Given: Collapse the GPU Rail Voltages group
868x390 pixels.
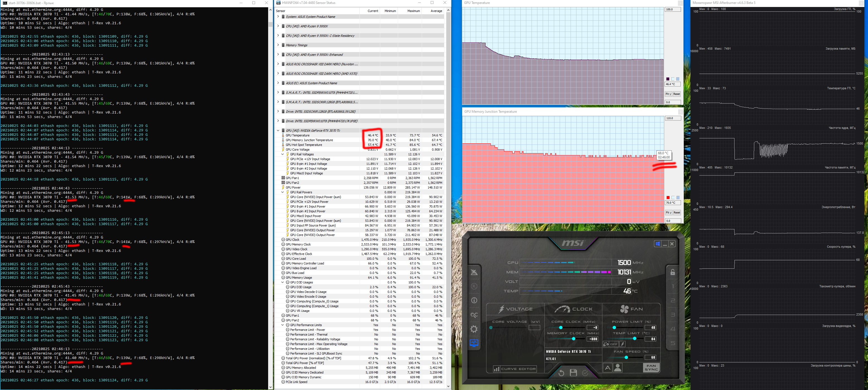Looking at the screenshot, I should click(282, 154).
